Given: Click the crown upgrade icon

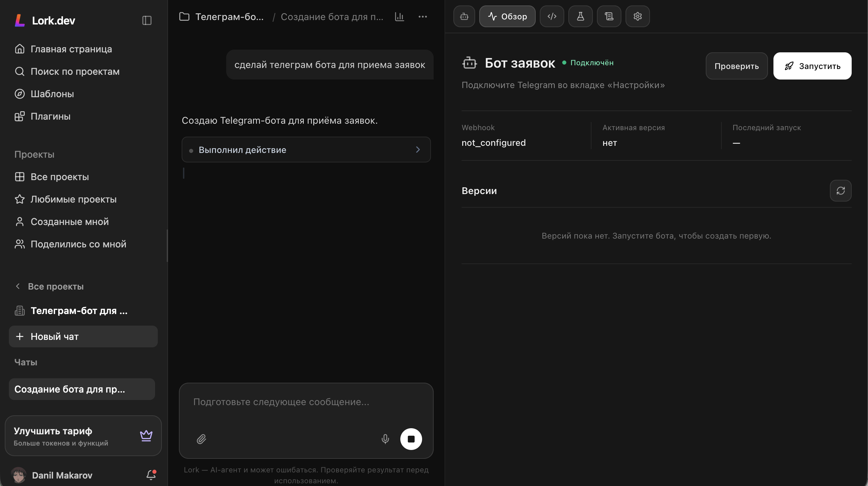Looking at the screenshot, I should 146,436.
